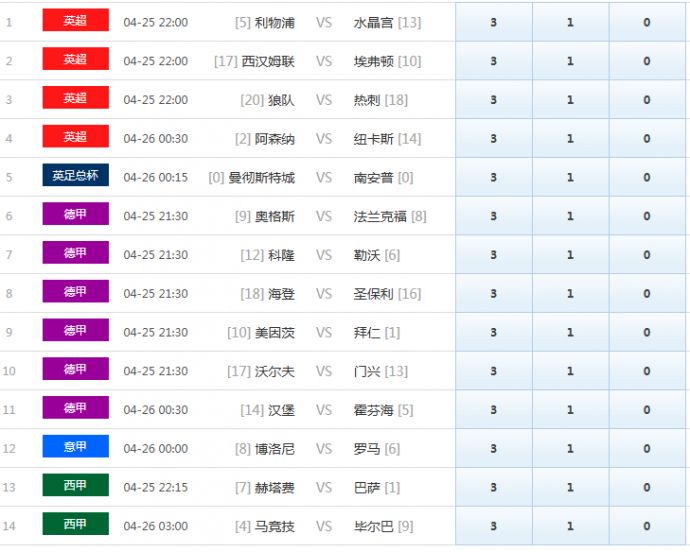
Task: Click the 英足总杯 league badge
Action: [75, 176]
